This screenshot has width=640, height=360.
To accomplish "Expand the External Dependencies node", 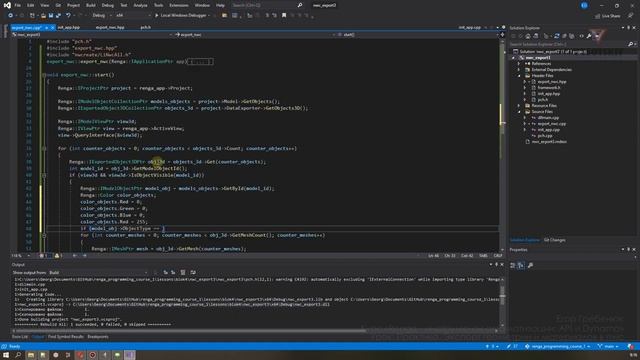I will pos(519,70).
